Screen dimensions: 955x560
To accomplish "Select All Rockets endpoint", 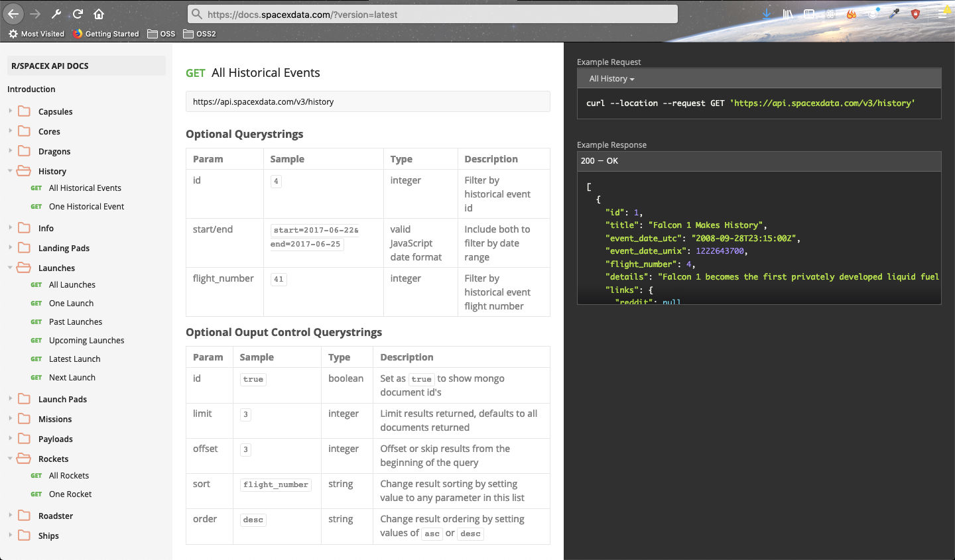I will (68, 476).
